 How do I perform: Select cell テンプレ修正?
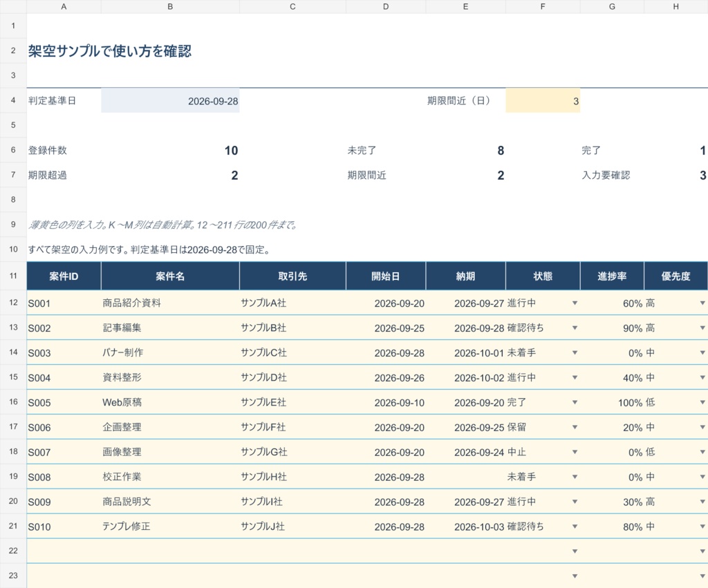click(x=170, y=527)
